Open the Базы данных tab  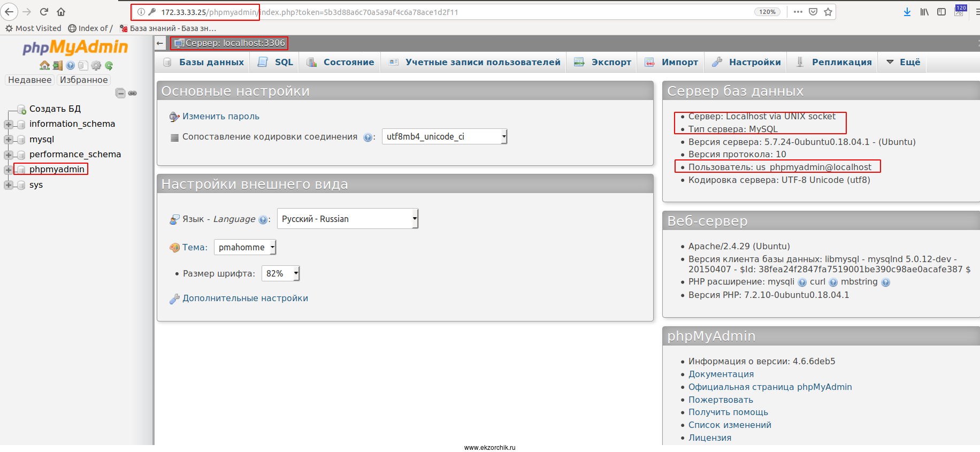(x=203, y=62)
